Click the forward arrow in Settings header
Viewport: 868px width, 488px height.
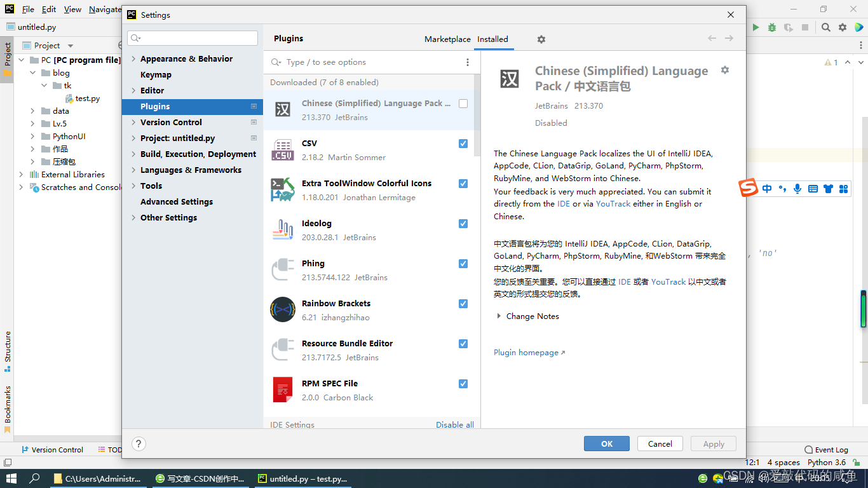click(x=729, y=39)
